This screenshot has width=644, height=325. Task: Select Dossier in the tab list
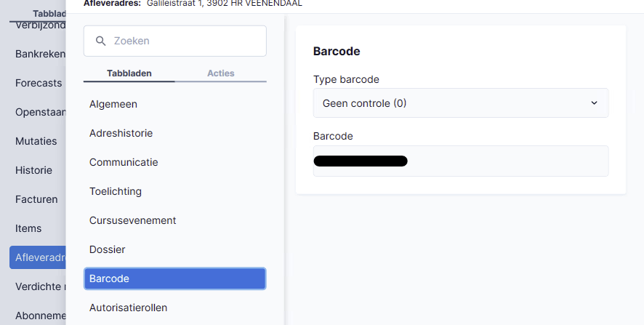point(108,249)
